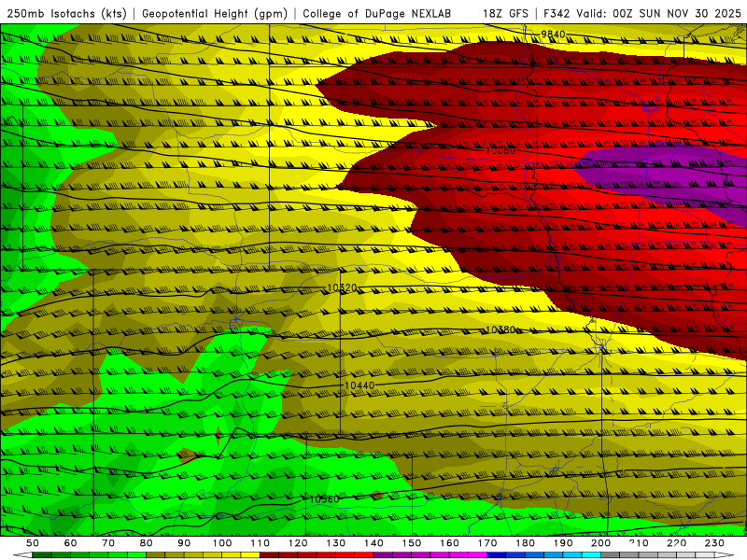
Task: Click the 180 value on the color scale
Action: pos(525,543)
